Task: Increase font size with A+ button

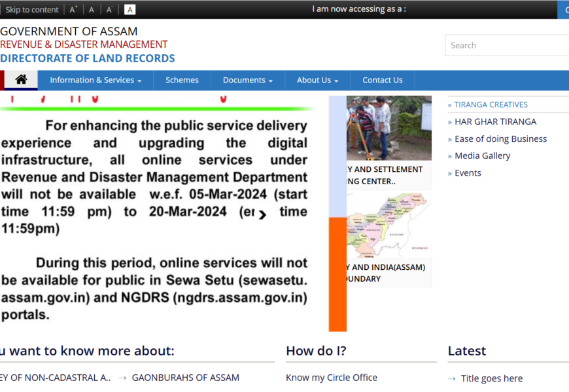Action: click(x=73, y=9)
